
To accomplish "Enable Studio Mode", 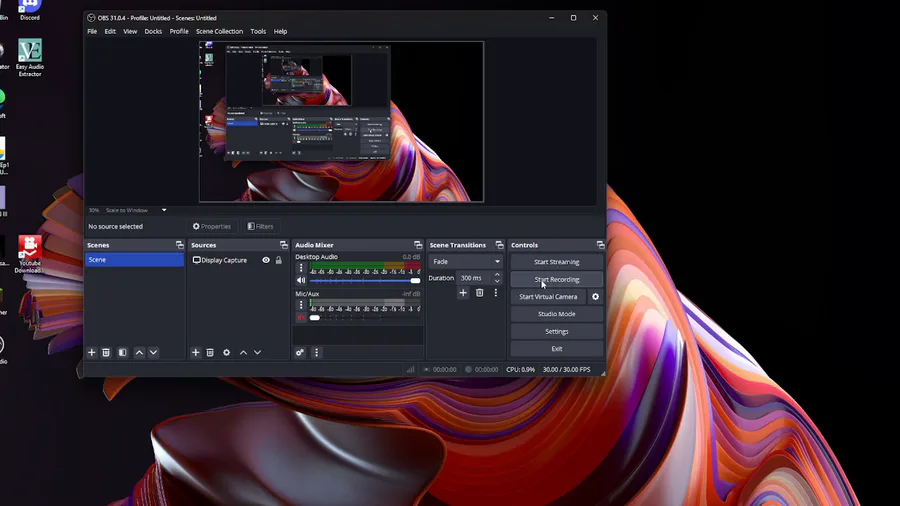I will [557, 314].
